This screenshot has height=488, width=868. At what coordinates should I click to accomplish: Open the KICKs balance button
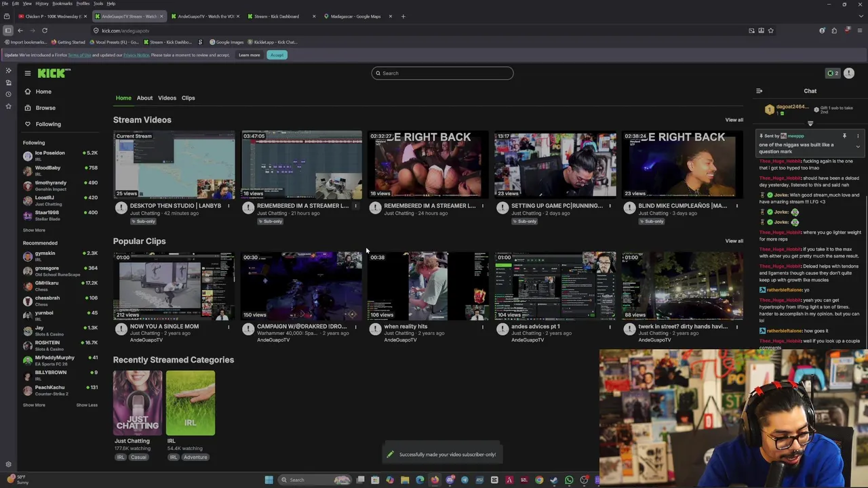click(x=833, y=73)
